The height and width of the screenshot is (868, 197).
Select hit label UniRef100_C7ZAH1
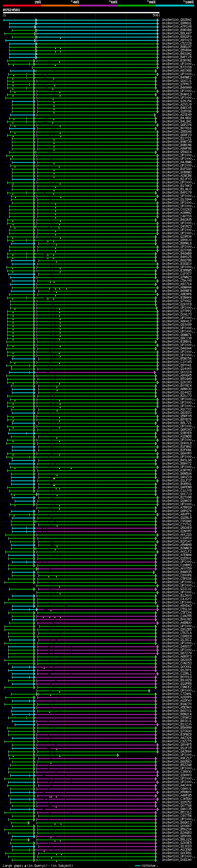[177, 694]
